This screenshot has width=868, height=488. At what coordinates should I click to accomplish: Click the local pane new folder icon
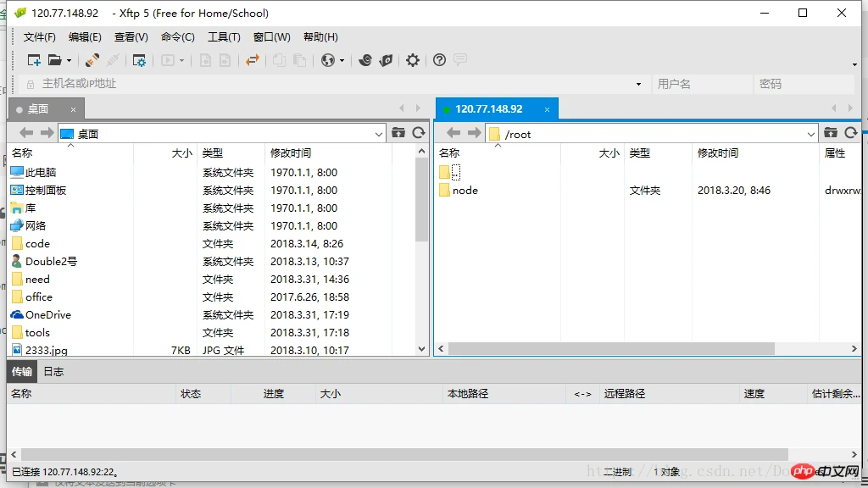[x=398, y=132]
